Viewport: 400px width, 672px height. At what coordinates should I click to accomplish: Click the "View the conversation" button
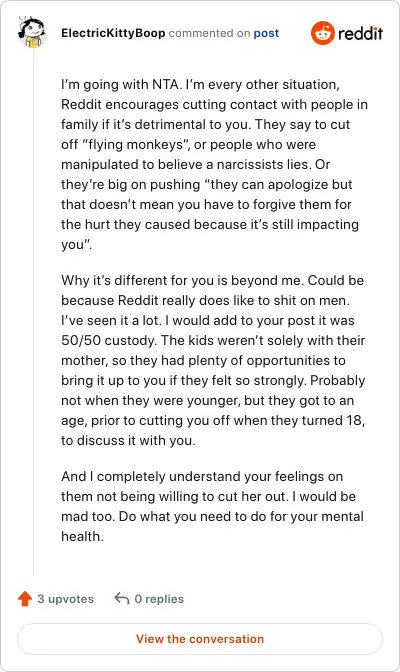click(200, 639)
